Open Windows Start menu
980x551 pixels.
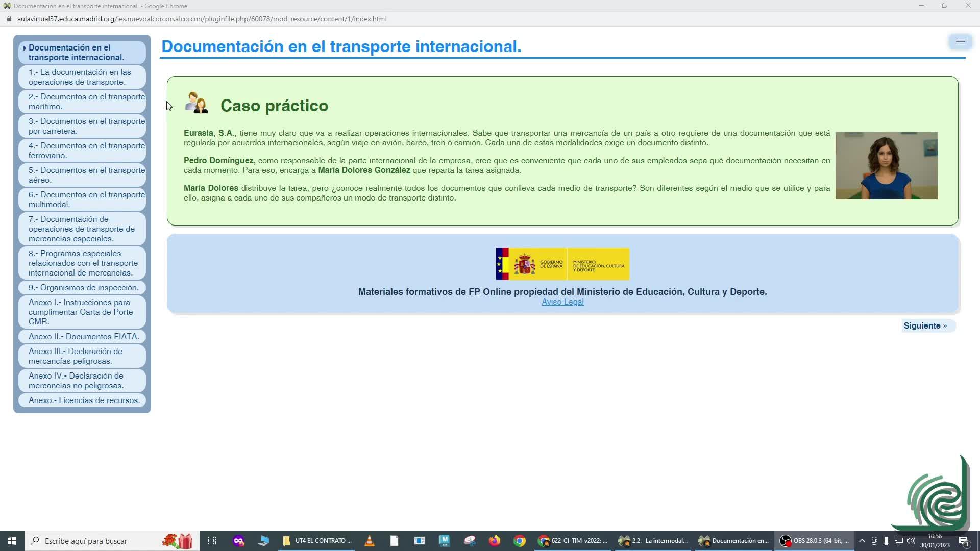coord(12,541)
